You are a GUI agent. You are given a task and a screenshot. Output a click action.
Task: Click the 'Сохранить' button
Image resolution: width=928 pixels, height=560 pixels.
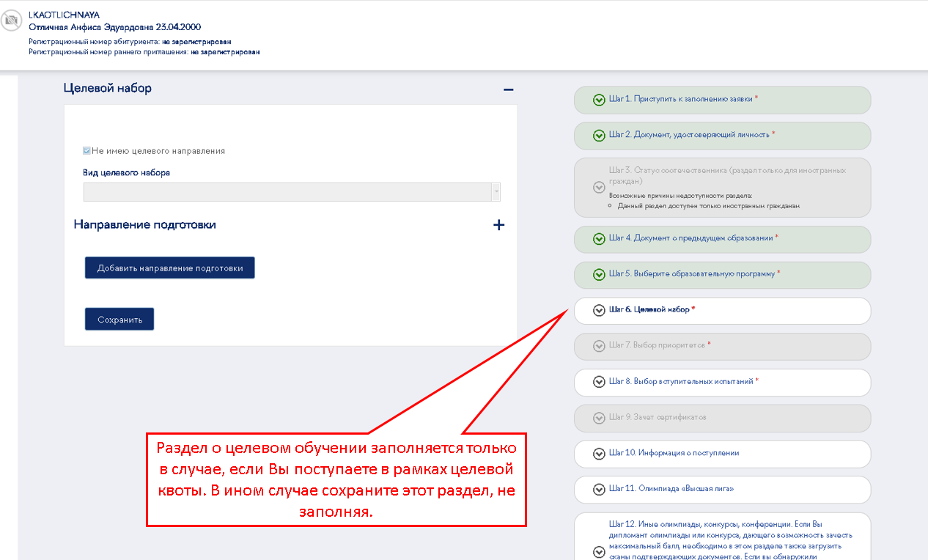[x=119, y=320]
